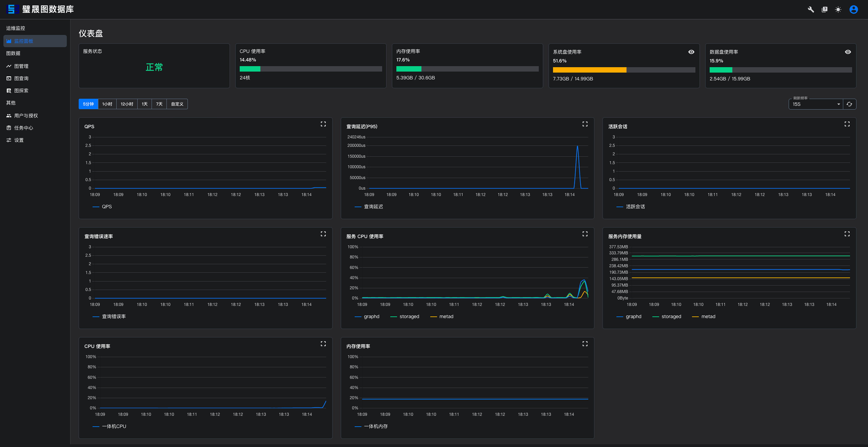Image resolution: width=868 pixels, height=447 pixels.
Task: Open 任务中心 in the sidebar
Action: coord(35,128)
